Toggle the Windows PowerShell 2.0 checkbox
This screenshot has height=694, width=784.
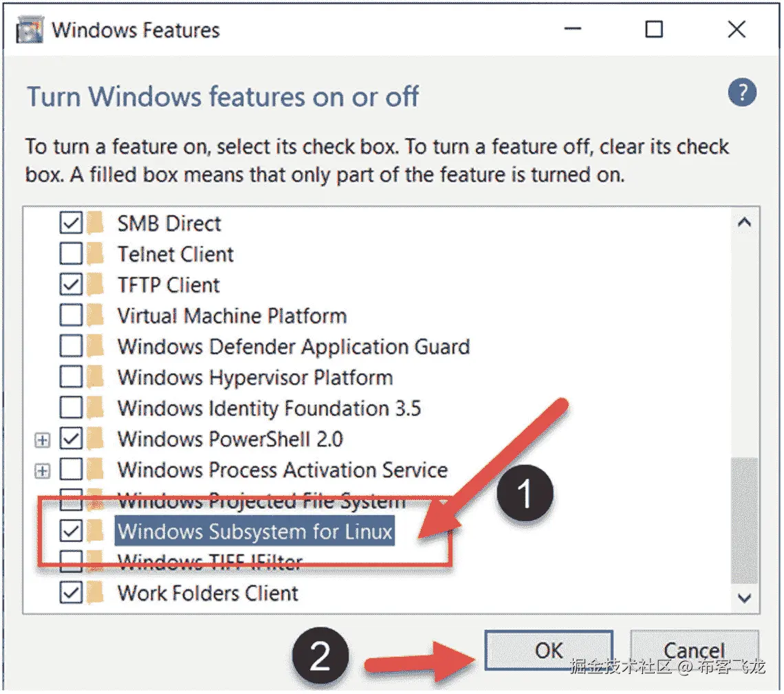pos(71,439)
